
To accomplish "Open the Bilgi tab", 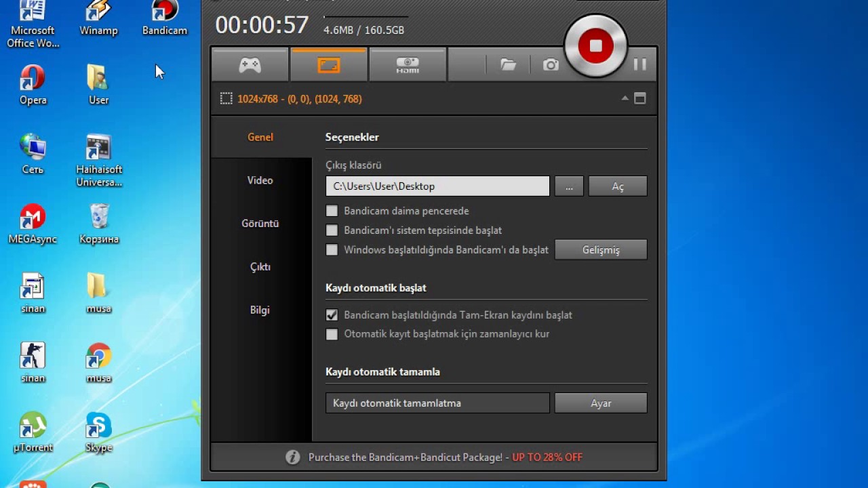I will [x=260, y=310].
